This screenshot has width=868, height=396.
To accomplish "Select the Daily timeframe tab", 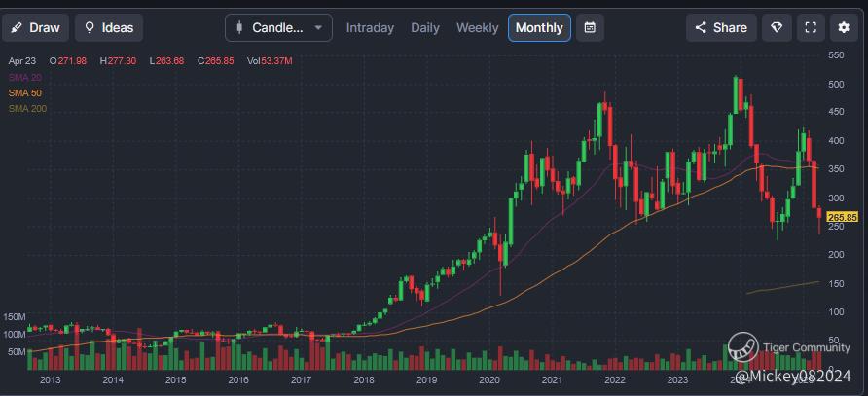I will point(425,27).
